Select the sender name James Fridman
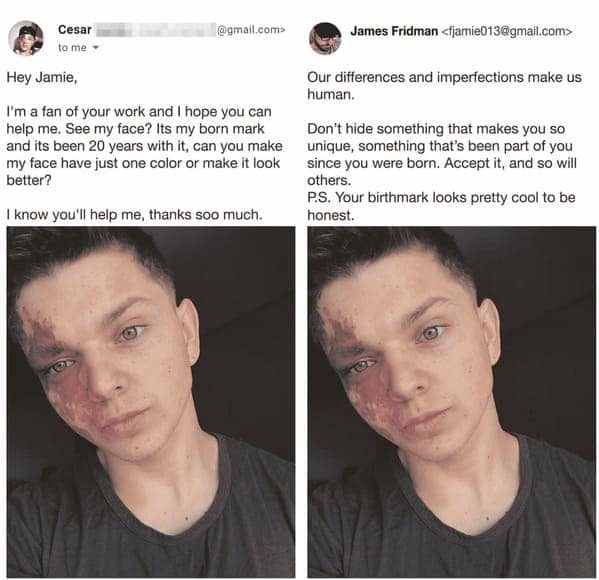 [394, 31]
